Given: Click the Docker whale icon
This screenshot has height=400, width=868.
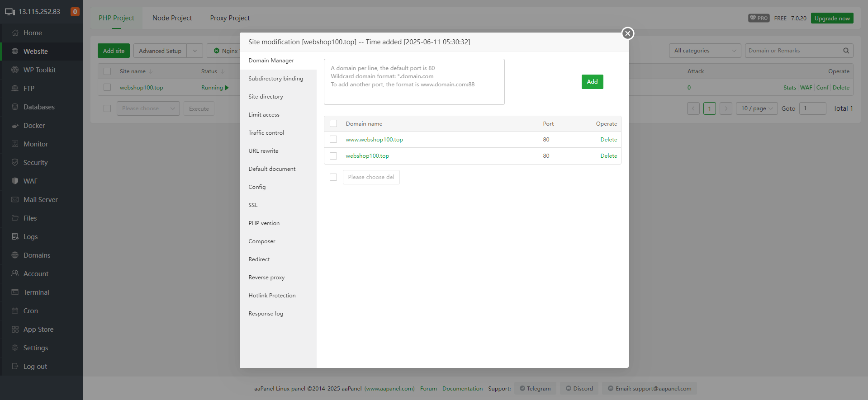Looking at the screenshot, I should click(15, 126).
